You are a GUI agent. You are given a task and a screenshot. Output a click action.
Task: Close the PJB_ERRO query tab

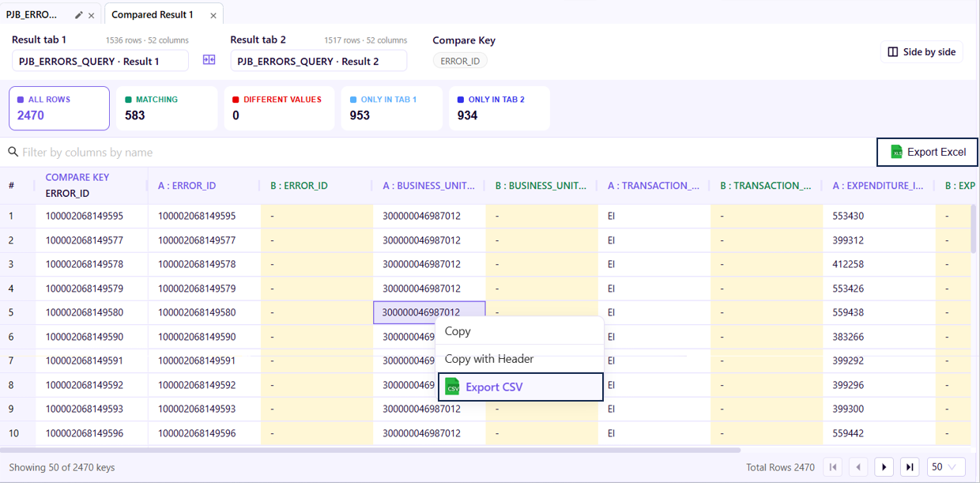(x=92, y=15)
